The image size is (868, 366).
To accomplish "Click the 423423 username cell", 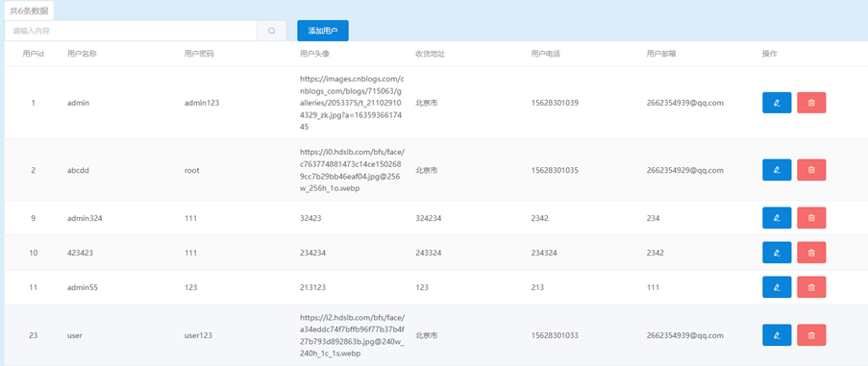I will (80, 253).
